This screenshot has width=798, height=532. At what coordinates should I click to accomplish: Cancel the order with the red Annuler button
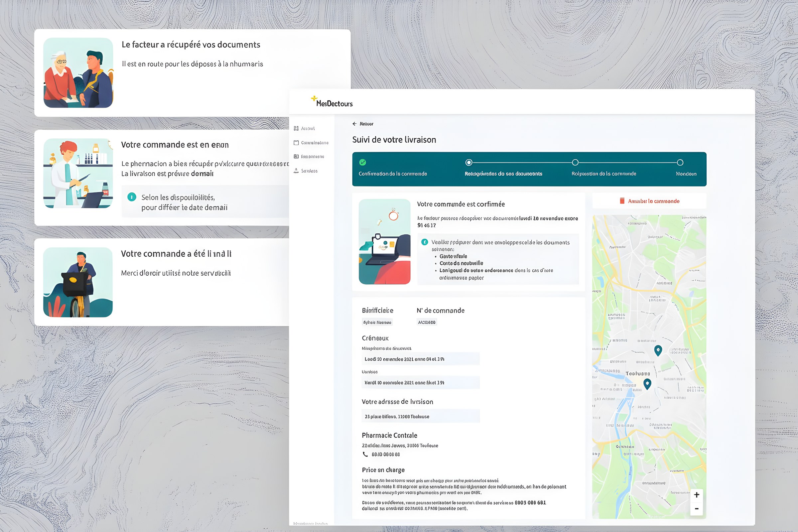(x=649, y=201)
